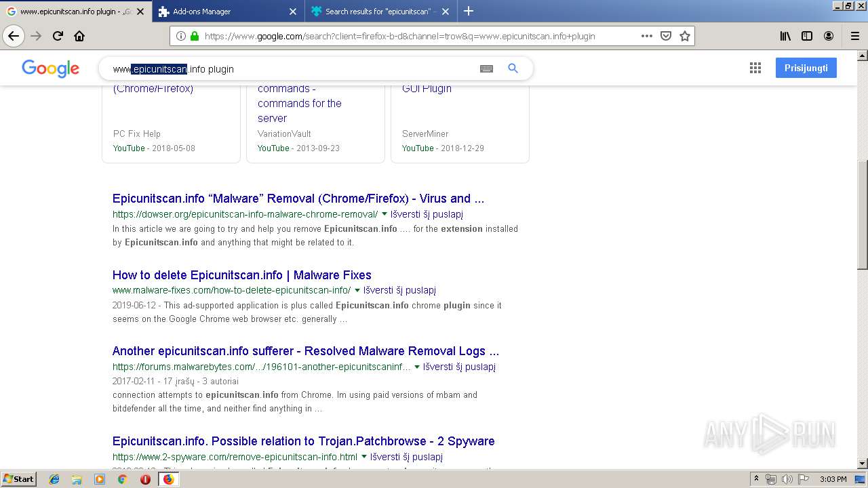
Task: Close the Search results for epicunitscan tab
Action: [x=446, y=12]
